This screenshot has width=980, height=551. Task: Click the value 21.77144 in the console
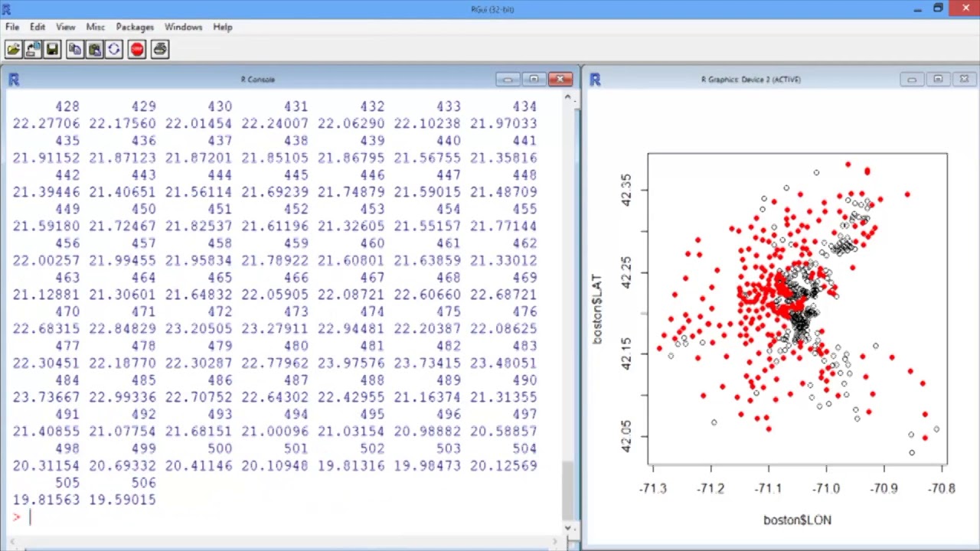tap(504, 226)
